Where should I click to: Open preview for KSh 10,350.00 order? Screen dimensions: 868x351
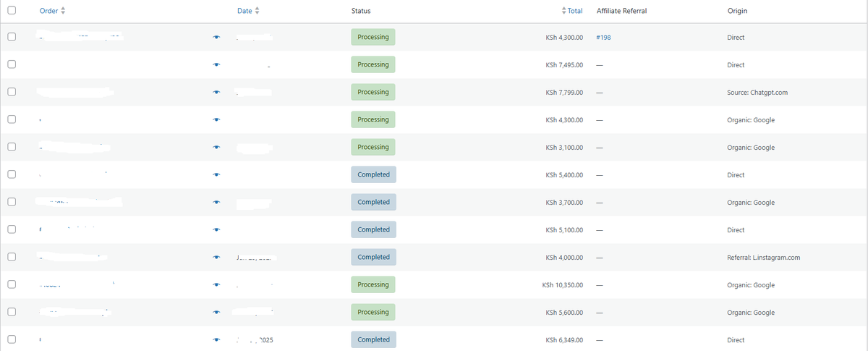click(216, 284)
